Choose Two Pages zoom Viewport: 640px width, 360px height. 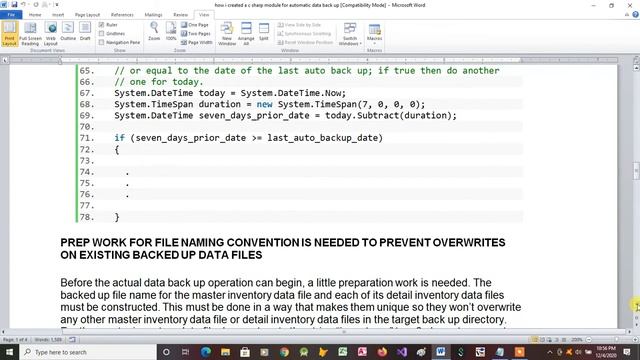(196, 33)
